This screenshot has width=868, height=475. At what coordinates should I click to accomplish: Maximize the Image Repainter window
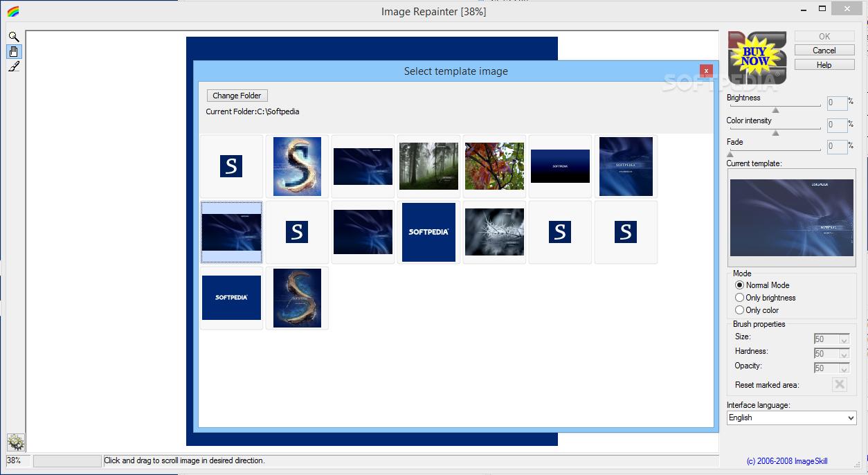[x=822, y=10]
